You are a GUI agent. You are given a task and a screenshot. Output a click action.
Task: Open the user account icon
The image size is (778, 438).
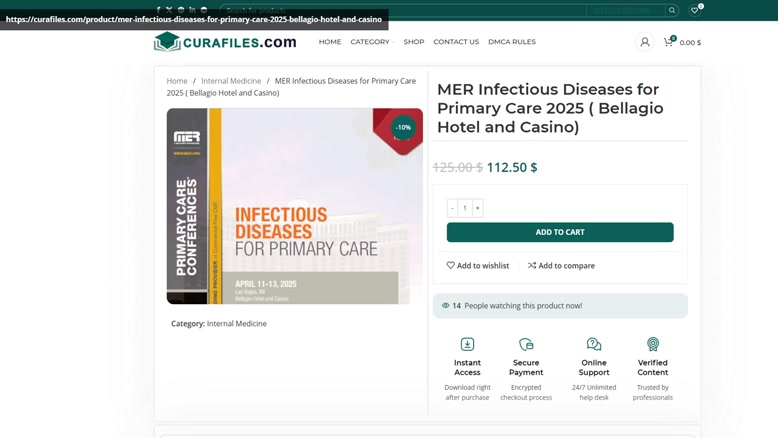645,42
